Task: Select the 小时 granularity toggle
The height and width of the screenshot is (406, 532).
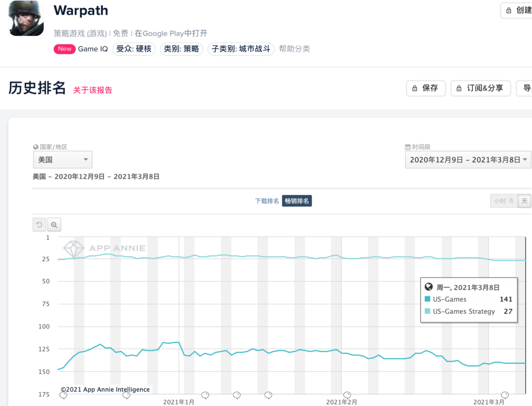Action: 504,201
